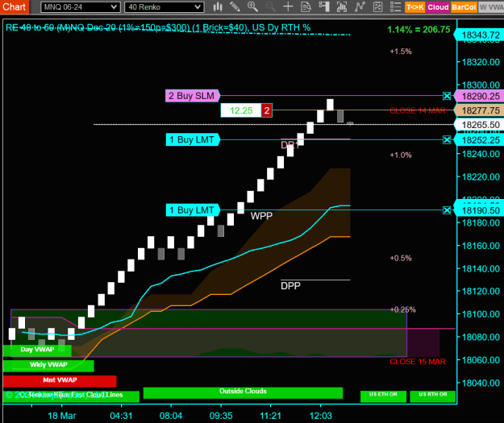Click the 18190.50 price marker
The image size is (504, 423).
tap(481, 211)
